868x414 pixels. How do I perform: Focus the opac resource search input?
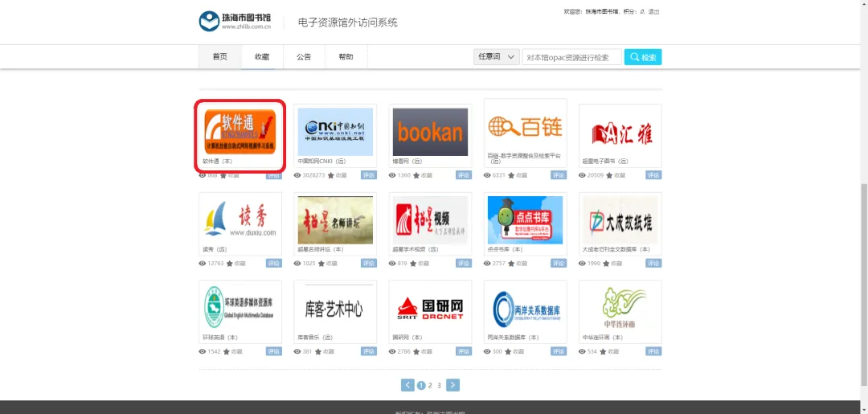tap(572, 57)
